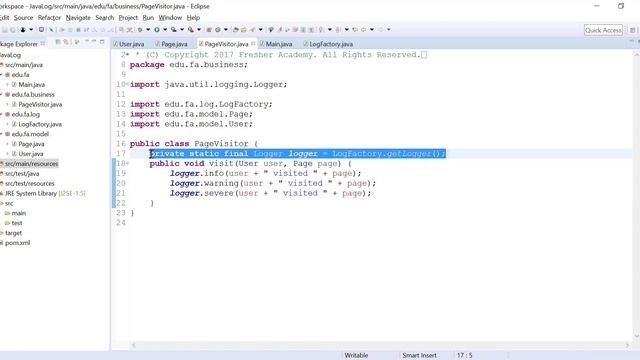This screenshot has width=640, height=360.
Task: Open the Refactor menu
Action: (x=49, y=18)
